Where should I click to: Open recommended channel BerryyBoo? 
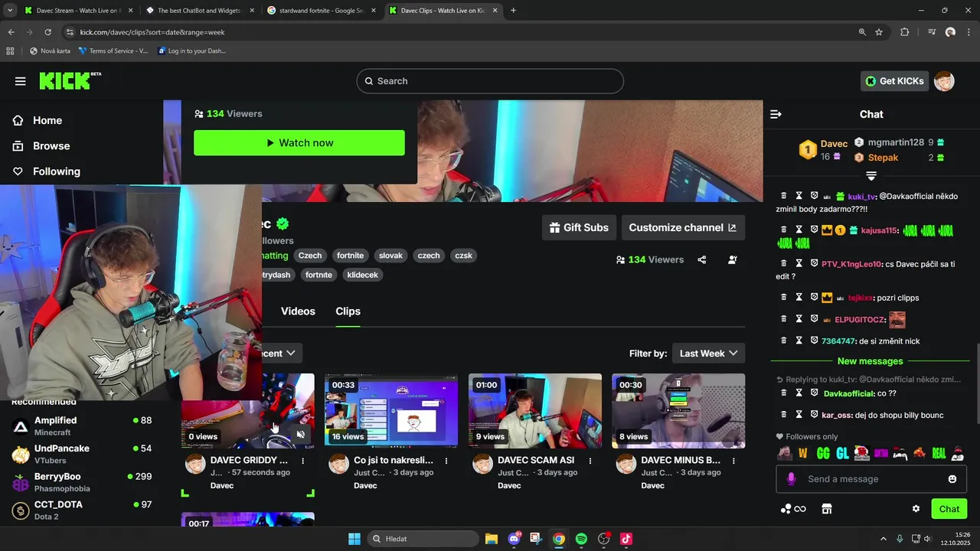pos(82,482)
